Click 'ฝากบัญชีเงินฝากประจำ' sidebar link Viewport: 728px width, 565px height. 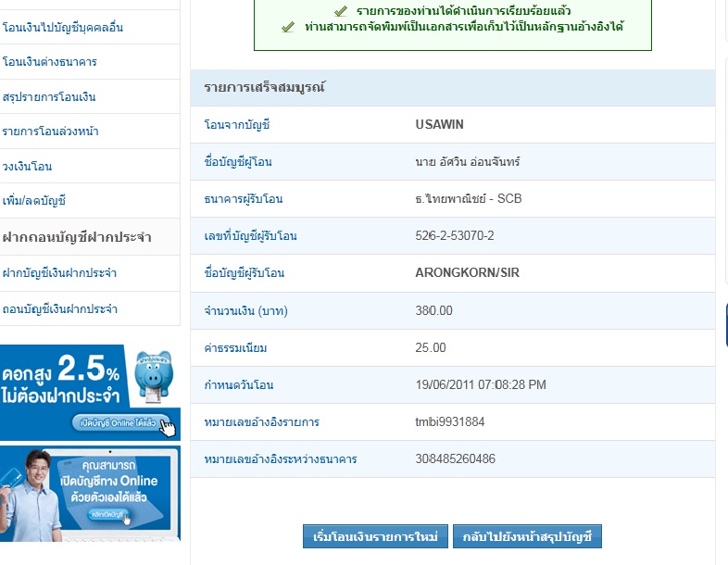coord(59,273)
